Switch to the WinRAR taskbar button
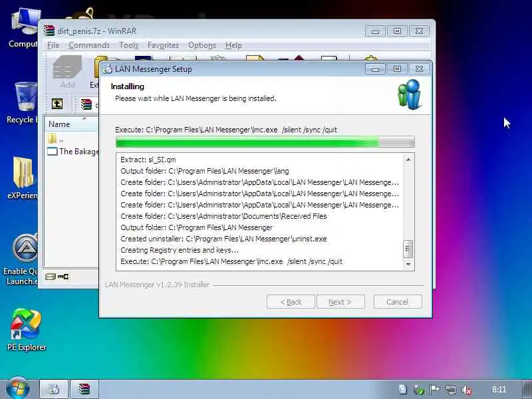The width and height of the screenshot is (532, 399). [84, 389]
